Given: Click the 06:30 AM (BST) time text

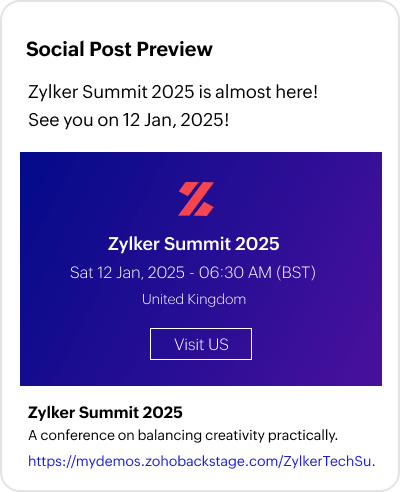Looking at the screenshot, I should click(257, 273).
